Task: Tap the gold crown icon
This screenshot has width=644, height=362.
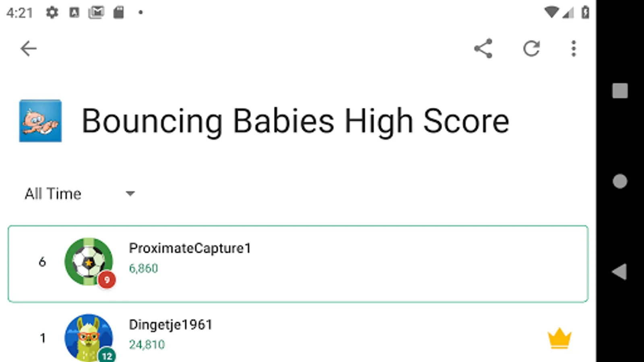Action: coord(559,338)
